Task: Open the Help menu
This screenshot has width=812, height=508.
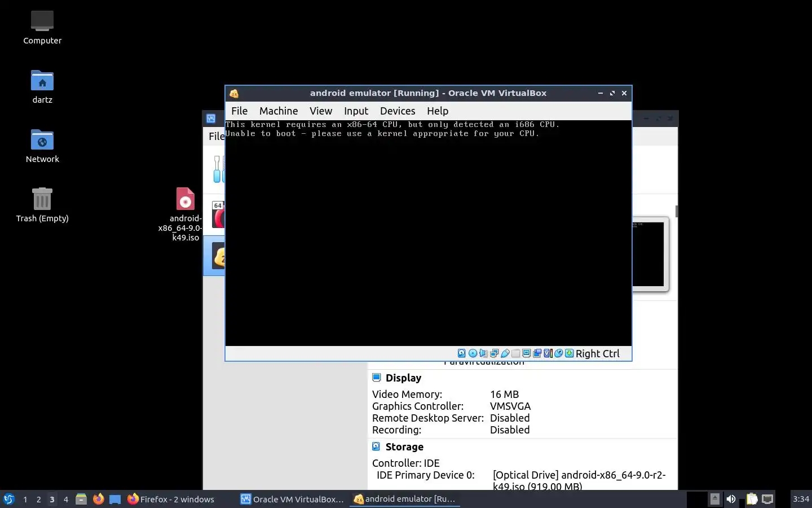Action: tap(438, 111)
